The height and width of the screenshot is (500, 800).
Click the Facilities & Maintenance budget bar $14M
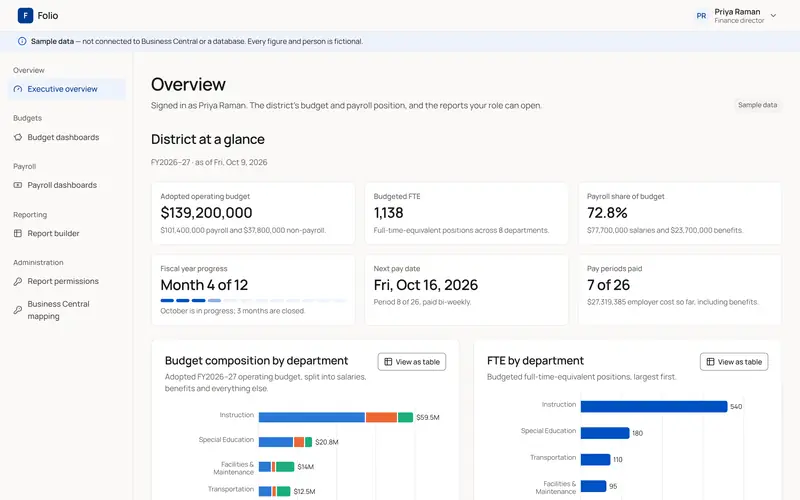(277, 466)
